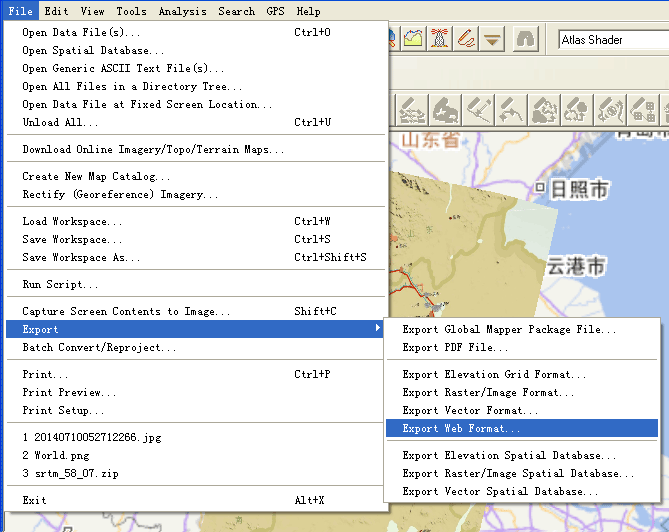Click greyed pencil-with-tree-shape digitizer icon
This screenshot has width=669, height=532.
click(x=576, y=110)
